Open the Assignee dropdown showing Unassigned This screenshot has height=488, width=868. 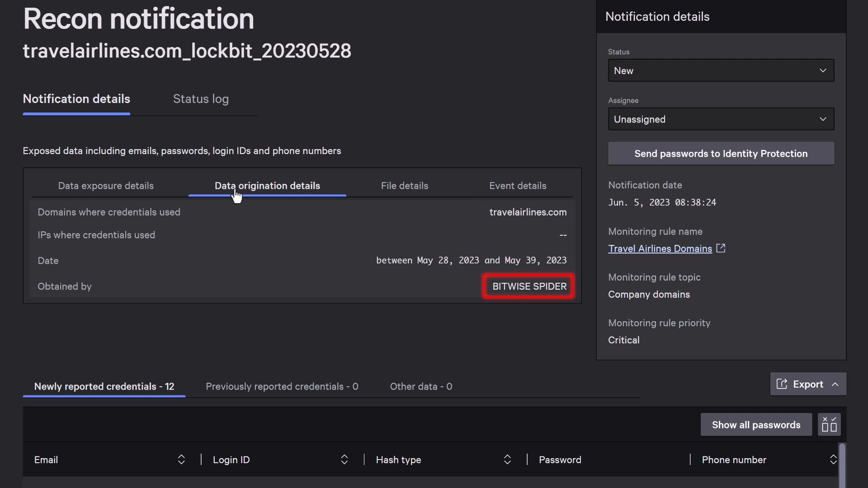tap(721, 119)
